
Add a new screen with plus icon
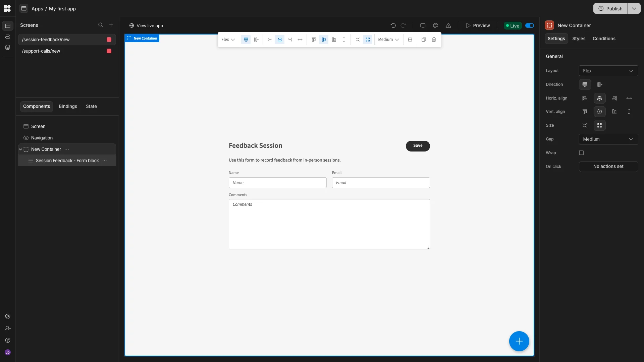coord(111,25)
